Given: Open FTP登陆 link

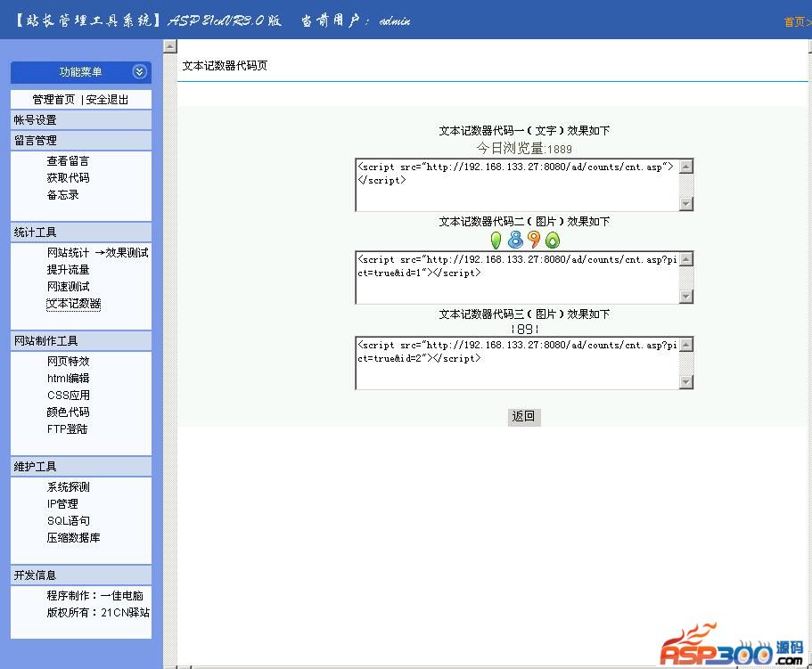Looking at the screenshot, I should pyautogui.click(x=68, y=428).
